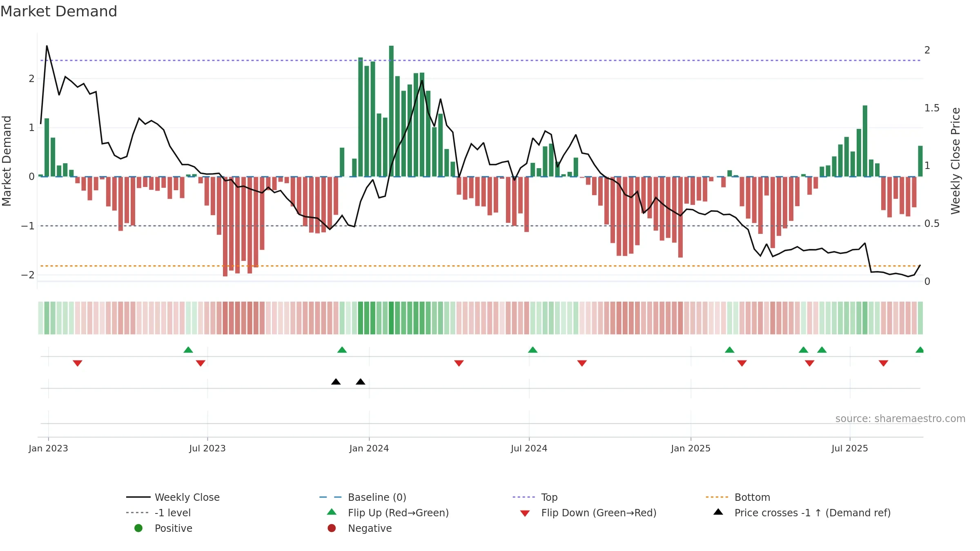980x551 pixels.
Task: Click the darkest green heat strip cell
Action: click(x=391, y=318)
